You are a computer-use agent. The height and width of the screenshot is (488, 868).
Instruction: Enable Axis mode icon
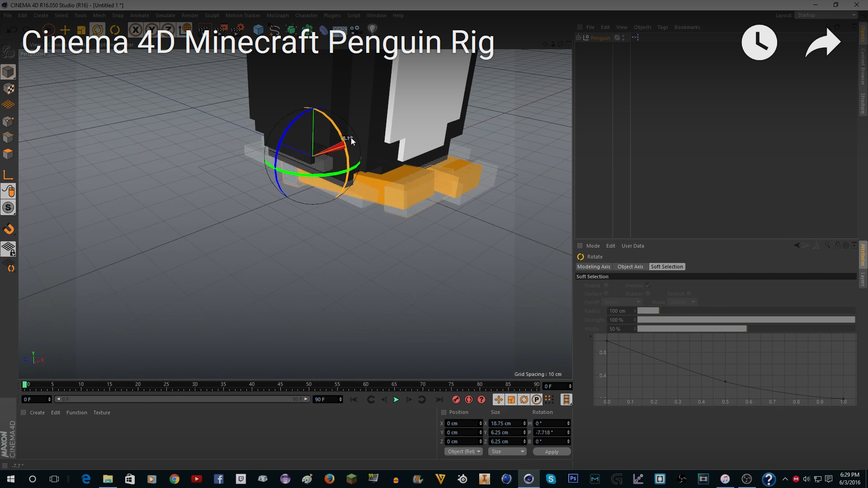point(8,175)
